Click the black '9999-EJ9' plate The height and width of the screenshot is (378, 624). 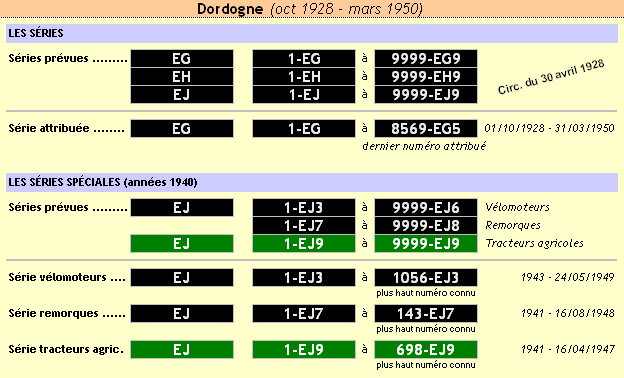tap(426, 95)
